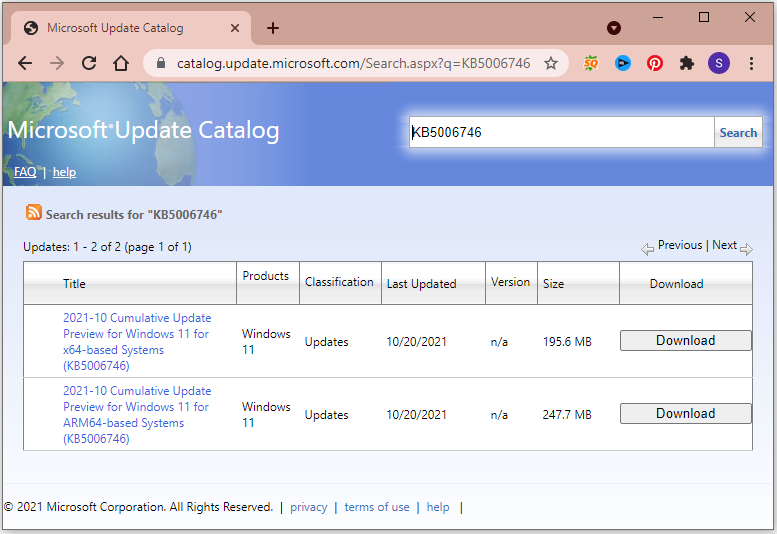The width and height of the screenshot is (777, 534).
Task: Click the right arrow icon beside Next
Action: pyautogui.click(x=746, y=249)
